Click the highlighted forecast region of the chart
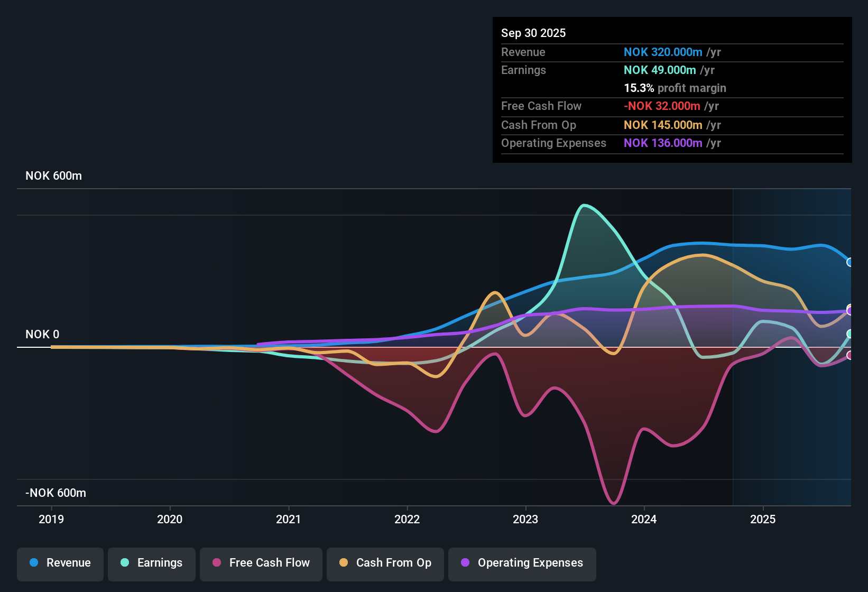The height and width of the screenshot is (592, 868). point(793,344)
